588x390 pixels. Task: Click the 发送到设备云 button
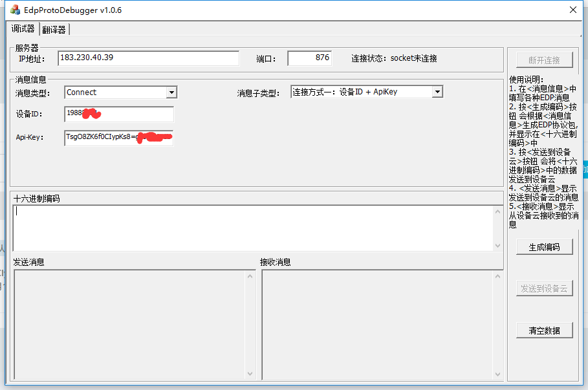(x=545, y=289)
